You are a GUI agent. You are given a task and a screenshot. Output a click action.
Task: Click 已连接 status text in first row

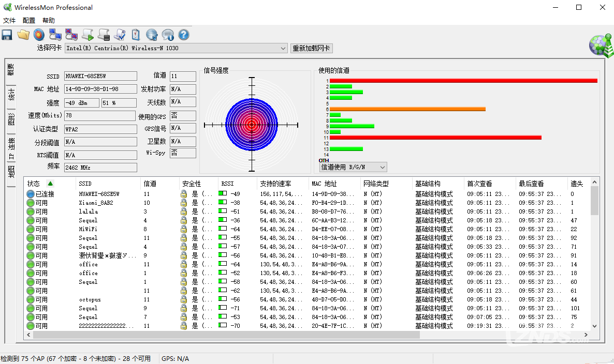[45, 194]
